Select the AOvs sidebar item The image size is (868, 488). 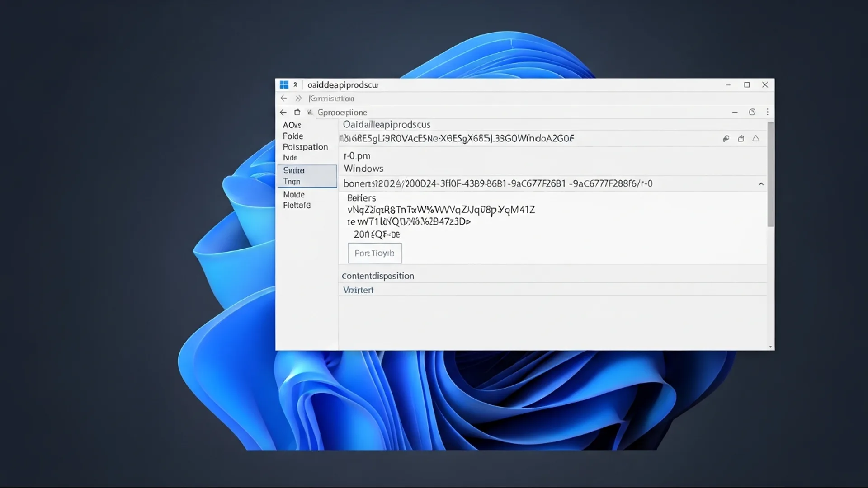point(292,125)
